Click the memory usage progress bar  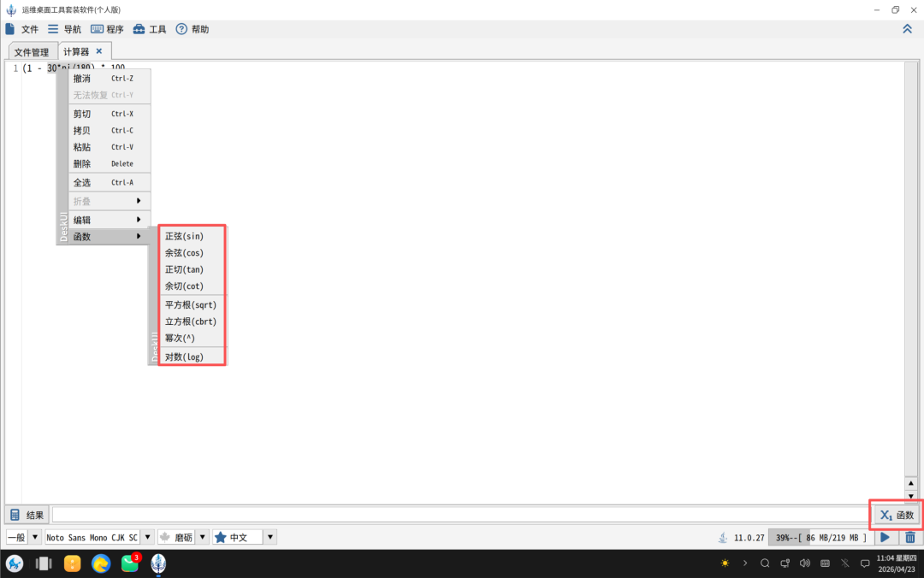[820, 537]
